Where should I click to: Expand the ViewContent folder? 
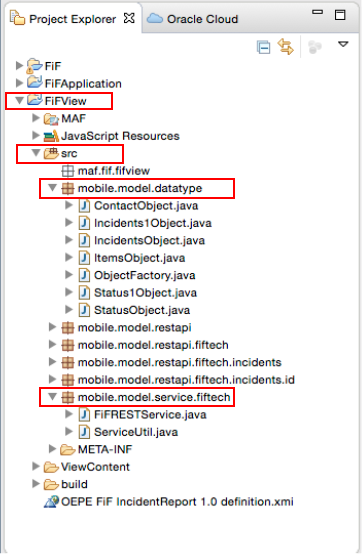[x=36, y=466]
